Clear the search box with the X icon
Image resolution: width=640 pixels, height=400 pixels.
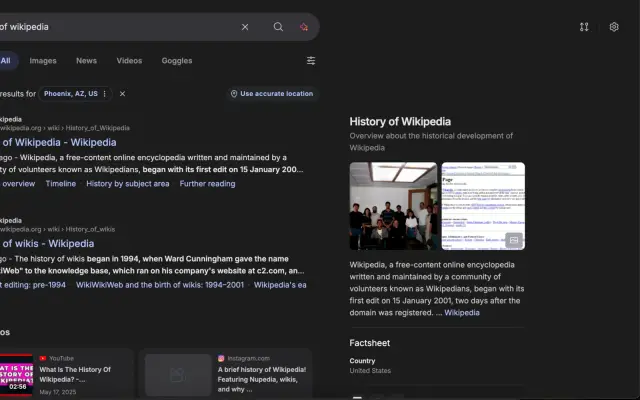245,27
